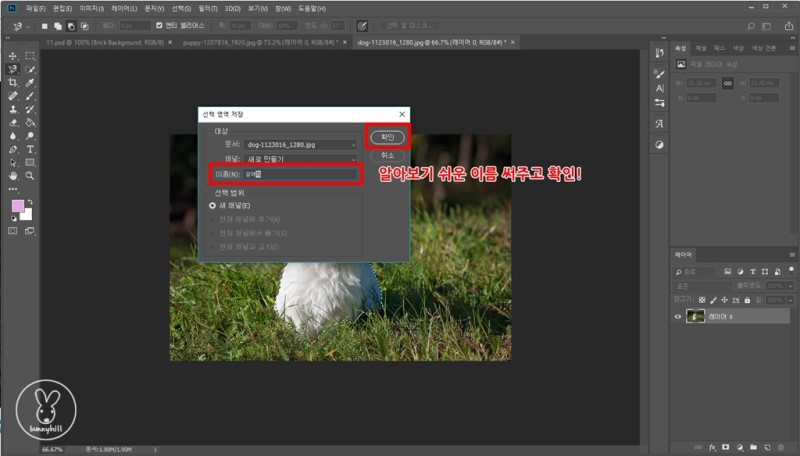Pick the Eyedropper tool

coord(30,83)
